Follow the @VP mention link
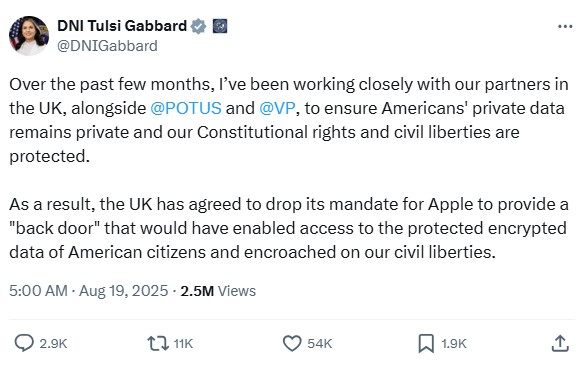The height and width of the screenshot is (370, 588). [277, 108]
